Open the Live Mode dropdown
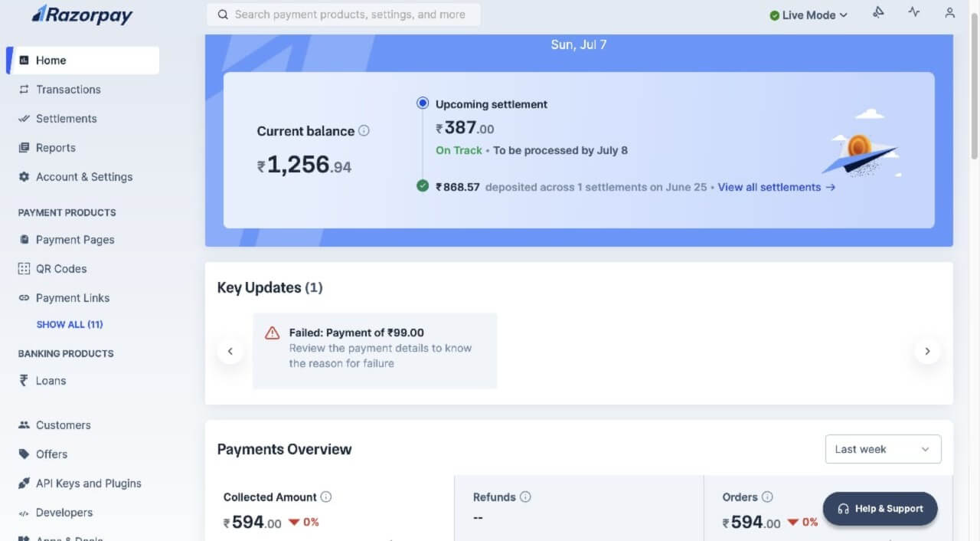Screen dimensions: 980x541 [808, 15]
